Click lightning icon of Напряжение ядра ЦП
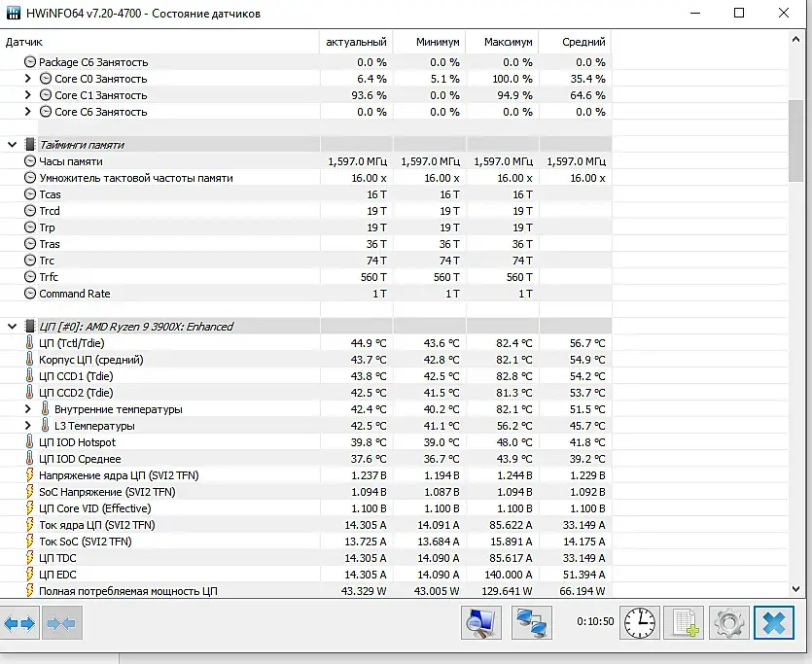Screen dimensions: 812x664 click(x=29, y=475)
